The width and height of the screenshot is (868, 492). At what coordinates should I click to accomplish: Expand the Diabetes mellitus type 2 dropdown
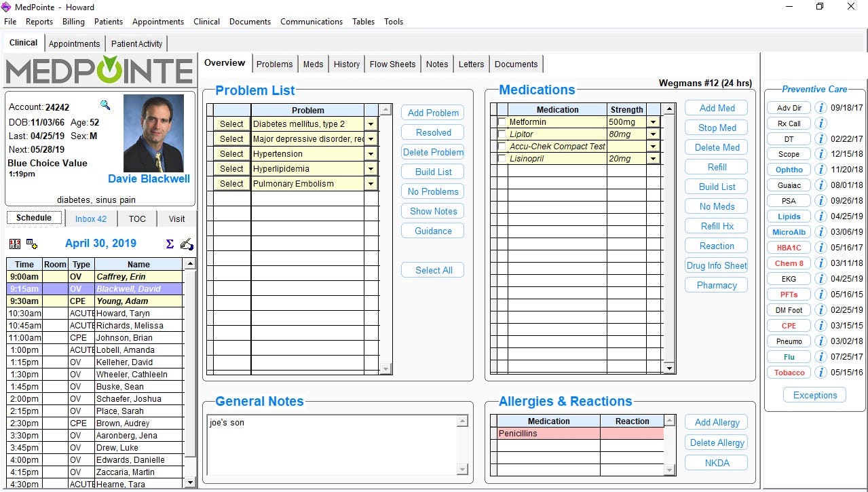click(x=371, y=124)
